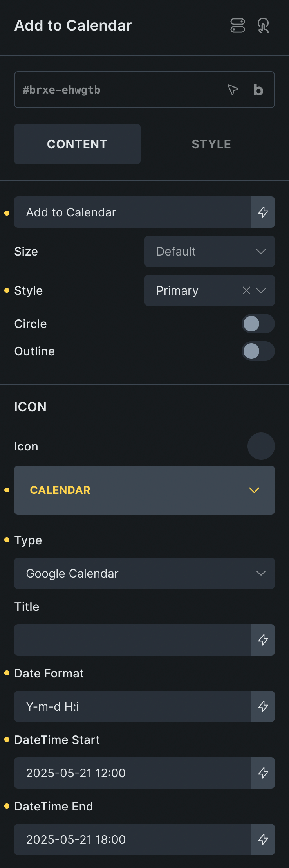289x868 pixels.
Task: Open the Style dropdown showing Primary
Action: [262, 290]
